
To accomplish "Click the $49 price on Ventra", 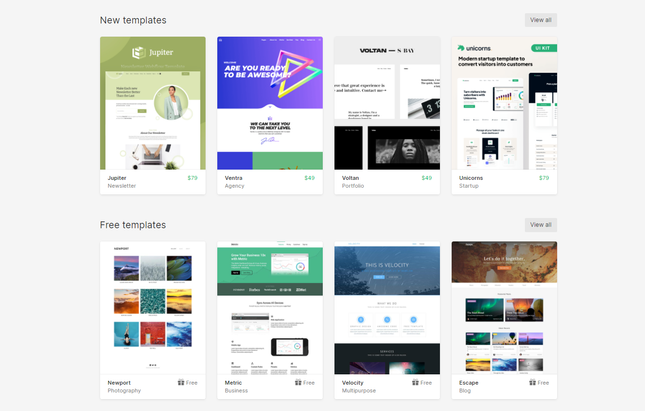I will click(x=310, y=178).
